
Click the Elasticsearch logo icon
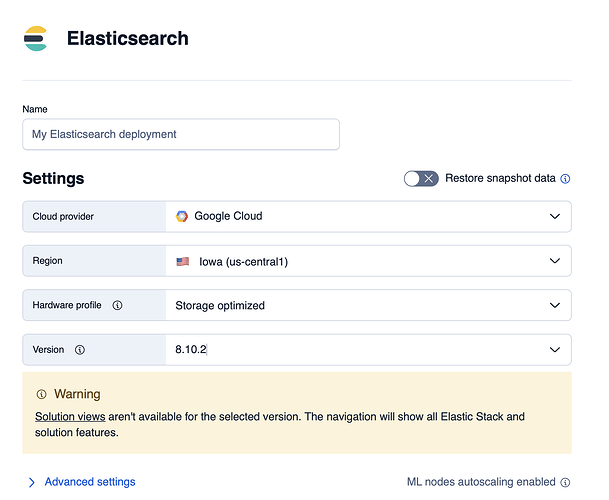tap(35, 39)
